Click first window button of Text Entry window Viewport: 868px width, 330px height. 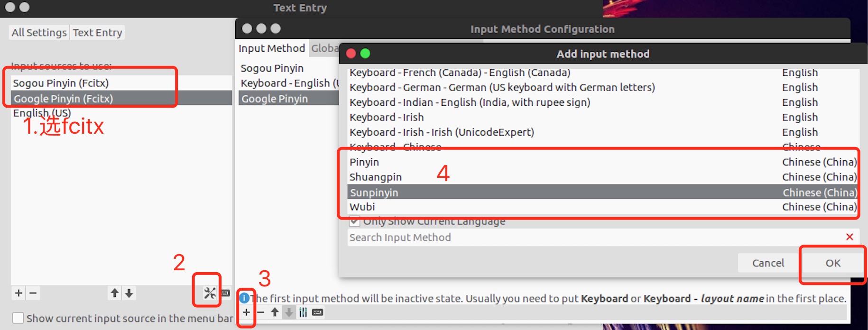point(10,7)
